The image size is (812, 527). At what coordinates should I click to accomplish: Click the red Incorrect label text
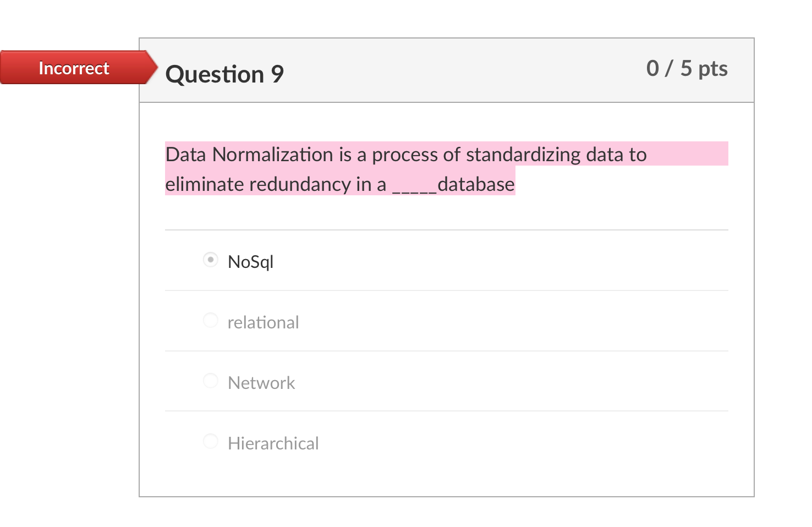[74, 67]
